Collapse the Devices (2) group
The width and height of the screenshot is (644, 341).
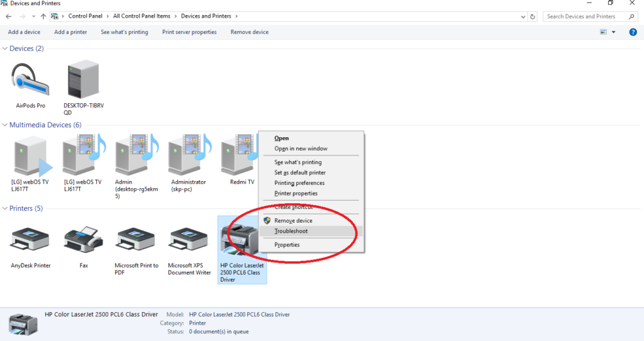(6, 48)
